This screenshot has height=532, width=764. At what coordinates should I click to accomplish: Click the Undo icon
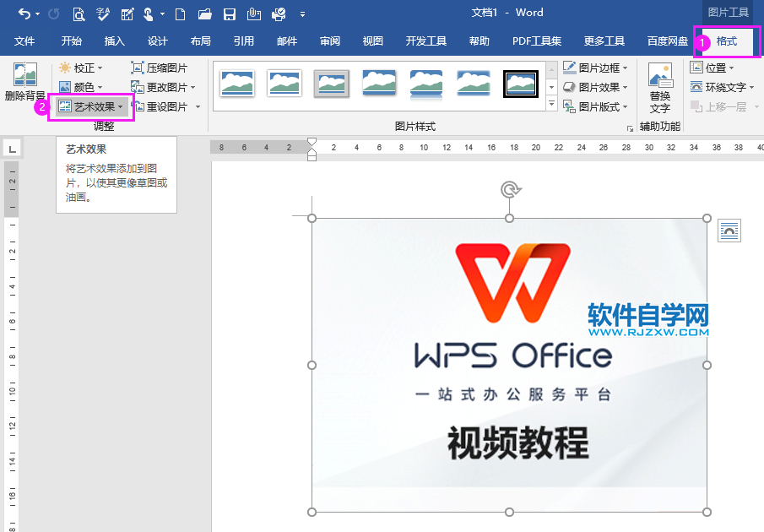click(23, 14)
